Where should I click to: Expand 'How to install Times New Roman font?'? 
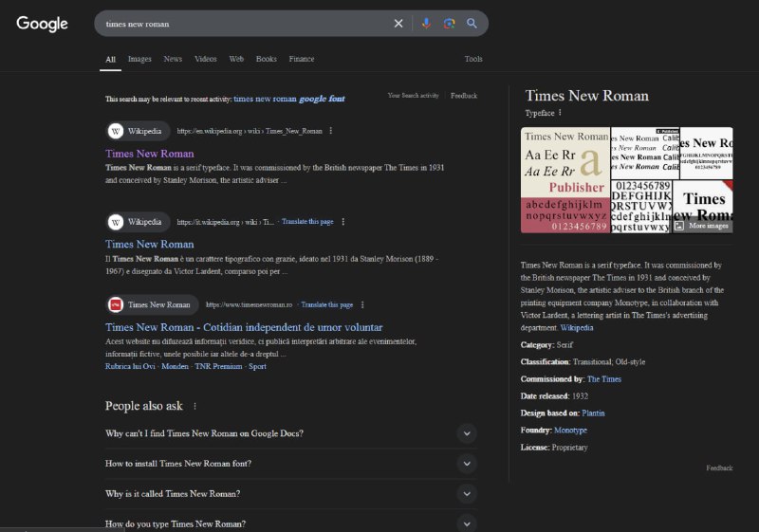pos(291,464)
